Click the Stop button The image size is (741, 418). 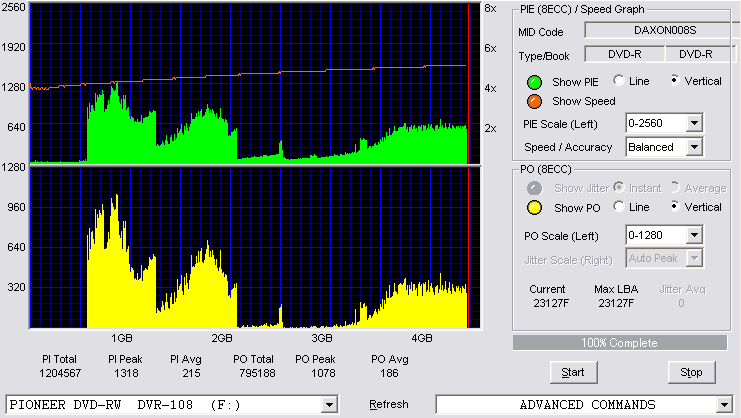[691, 373]
